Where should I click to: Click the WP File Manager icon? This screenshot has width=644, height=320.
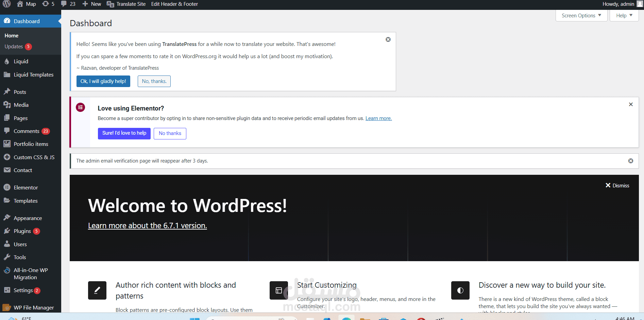(x=7, y=307)
